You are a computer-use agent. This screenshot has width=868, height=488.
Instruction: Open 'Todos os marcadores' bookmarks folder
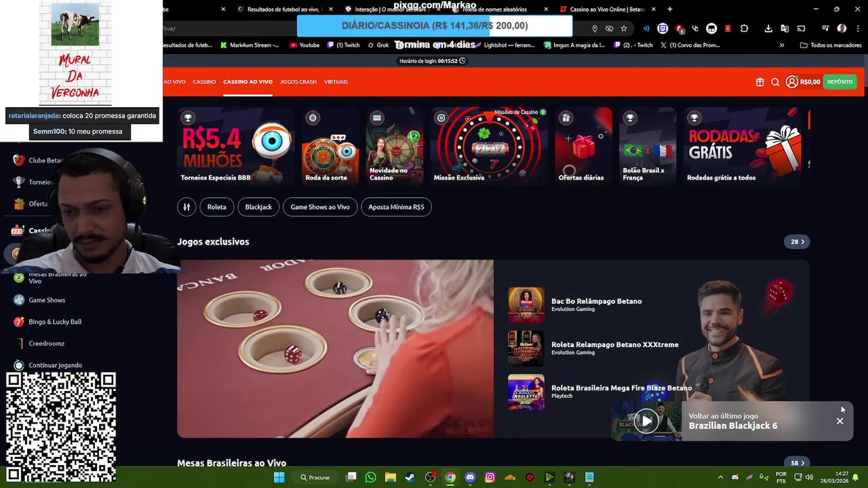pyautogui.click(x=831, y=45)
